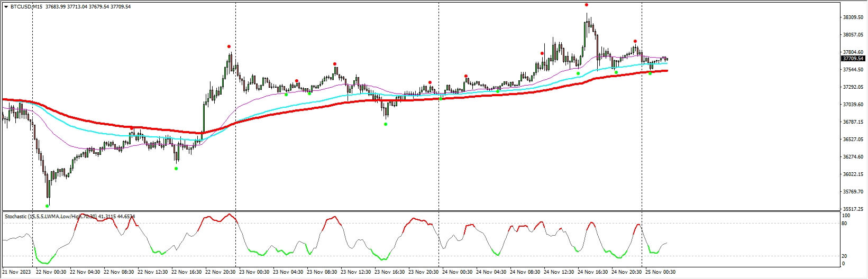Click the 24 Nov 04:30 time label
The image size is (868, 279).
click(491, 273)
